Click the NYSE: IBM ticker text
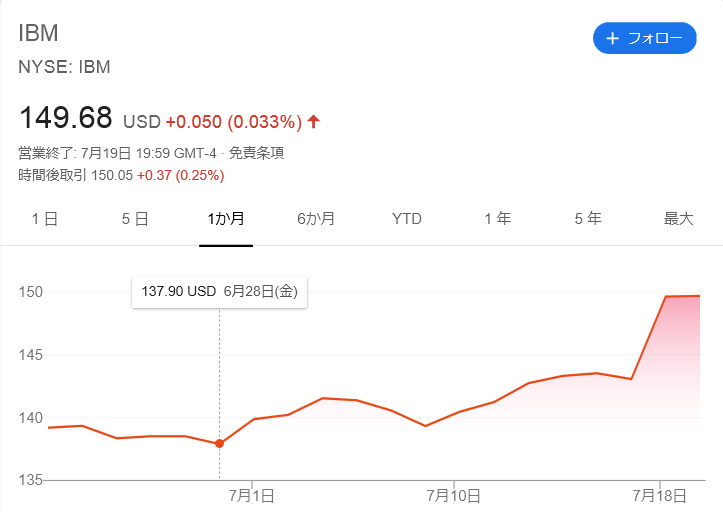The height and width of the screenshot is (512, 723). click(x=64, y=67)
